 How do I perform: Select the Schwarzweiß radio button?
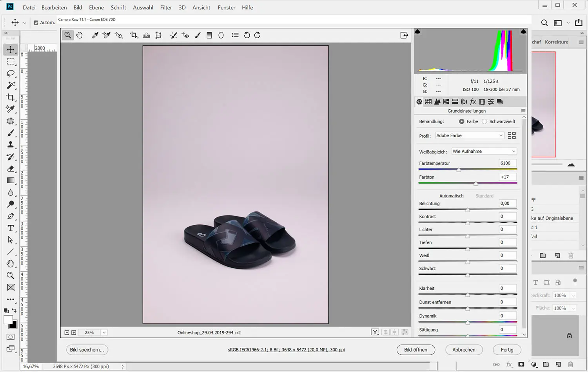tap(485, 121)
